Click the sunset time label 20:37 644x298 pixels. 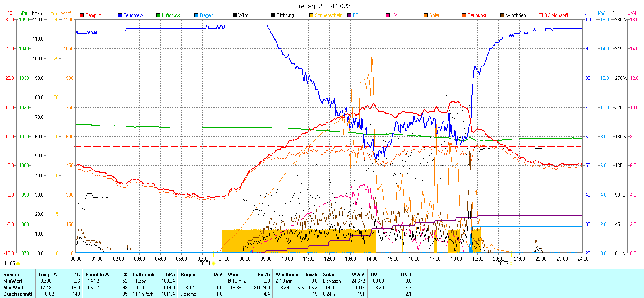pyautogui.click(x=503, y=263)
